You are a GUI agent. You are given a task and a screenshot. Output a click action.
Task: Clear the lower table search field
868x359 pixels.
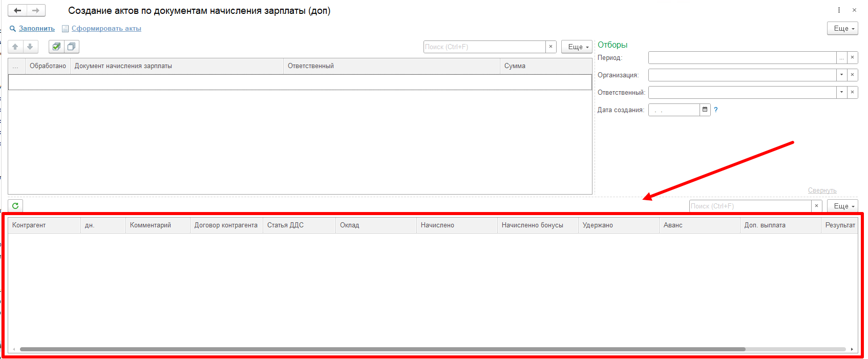817,206
